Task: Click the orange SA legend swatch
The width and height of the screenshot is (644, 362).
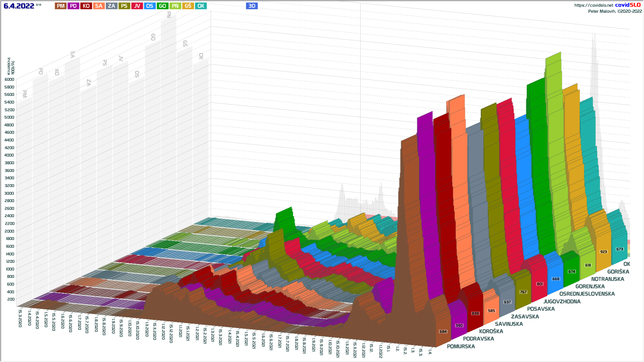Action: pyautogui.click(x=99, y=6)
